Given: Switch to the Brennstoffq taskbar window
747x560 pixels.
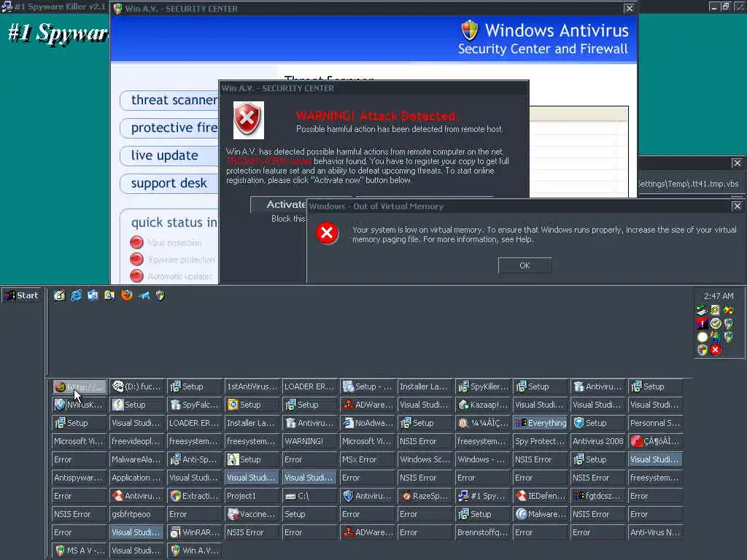Looking at the screenshot, I should pyautogui.click(x=483, y=532).
